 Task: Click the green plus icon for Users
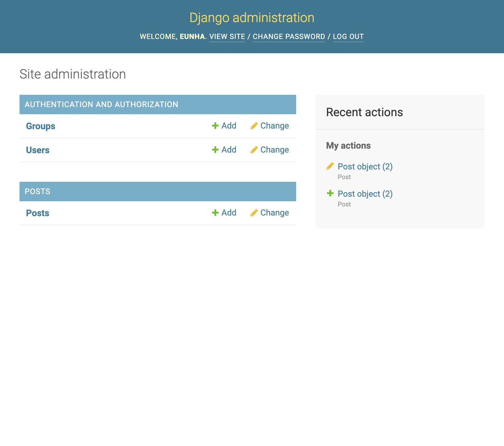point(215,150)
